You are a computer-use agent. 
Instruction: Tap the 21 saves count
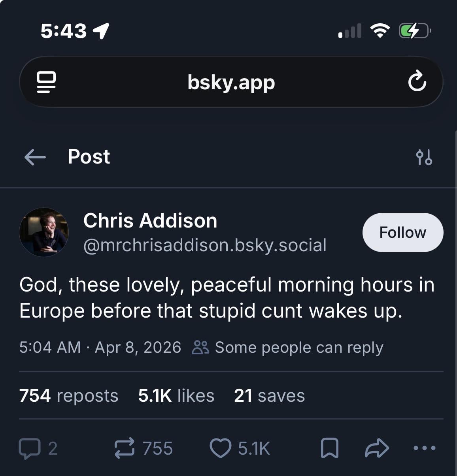coord(269,395)
